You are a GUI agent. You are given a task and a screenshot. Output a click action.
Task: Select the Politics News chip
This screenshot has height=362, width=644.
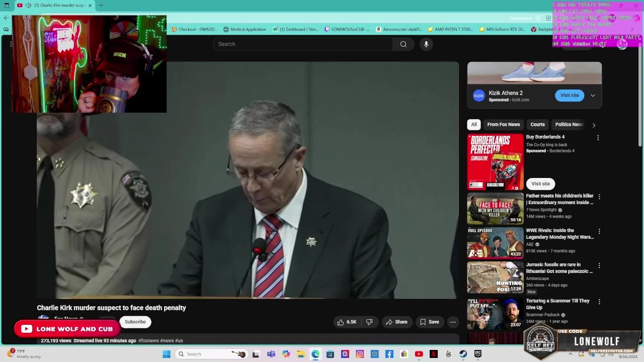pos(569,125)
